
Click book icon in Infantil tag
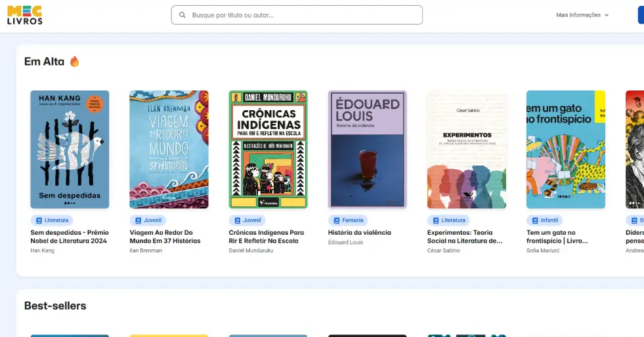(x=535, y=220)
